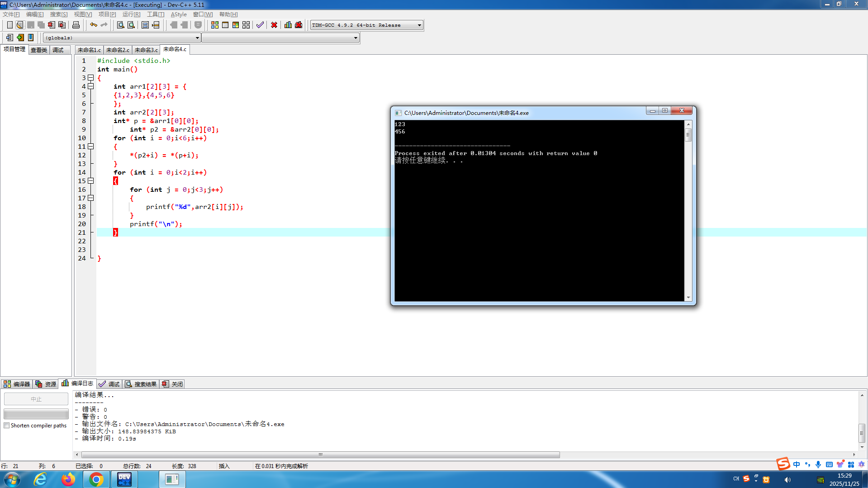Open the IME toolbox grid icon
The height and width of the screenshot is (488, 868).
[851, 464]
